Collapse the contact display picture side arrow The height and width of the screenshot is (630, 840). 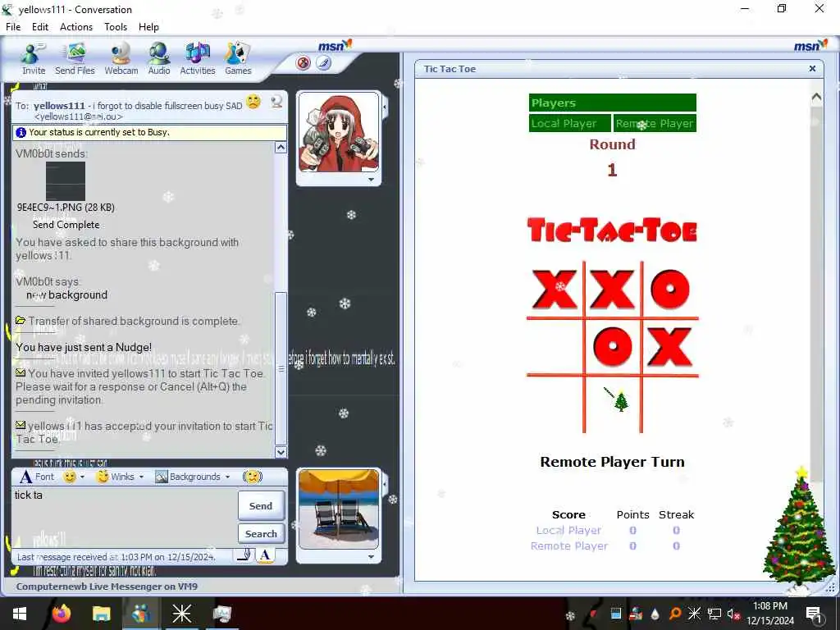coord(385,107)
